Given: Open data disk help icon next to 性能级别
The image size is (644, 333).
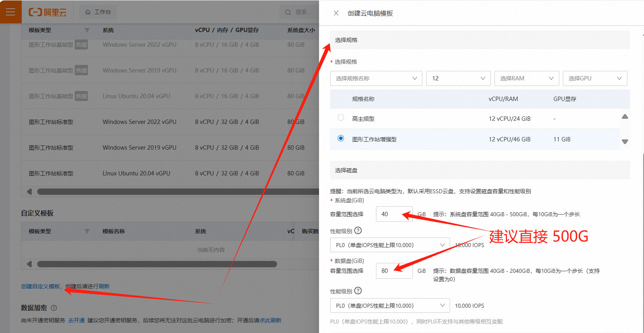Looking at the screenshot, I should [x=358, y=291].
